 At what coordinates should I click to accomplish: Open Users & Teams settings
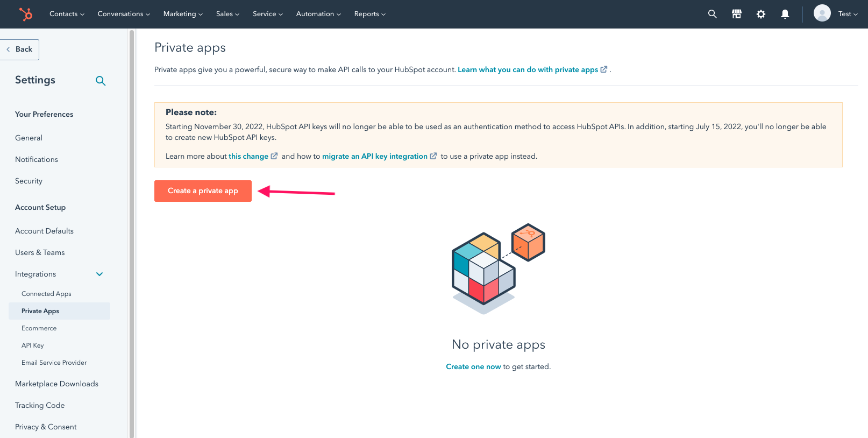40,252
